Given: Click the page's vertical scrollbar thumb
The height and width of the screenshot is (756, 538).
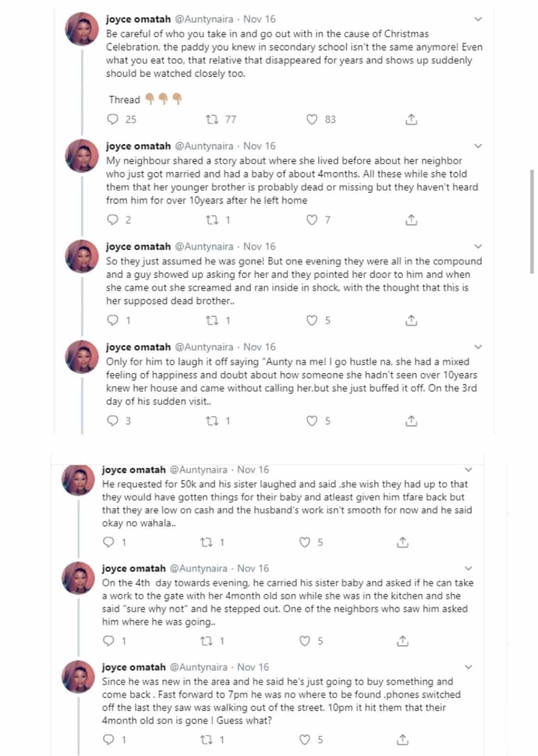Looking at the screenshot, I should point(532,220).
